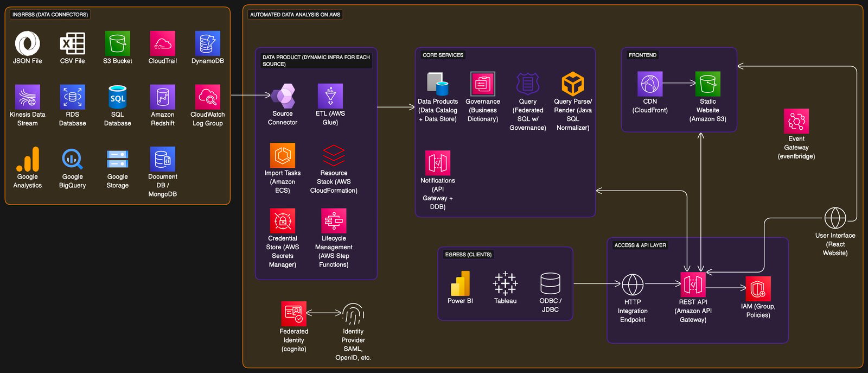Click the Google Storage icon
The width and height of the screenshot is (868, 373).
117,159
